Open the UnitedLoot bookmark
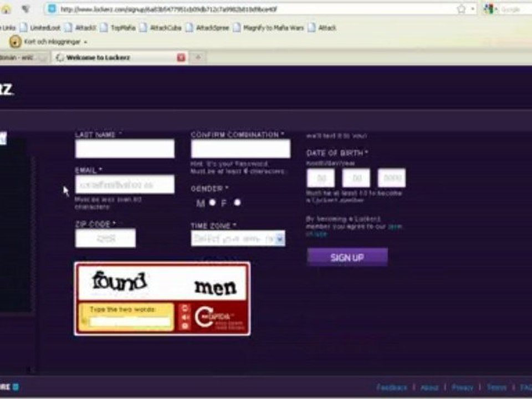Viewport: 532px width, 399px height. point(40,28)
